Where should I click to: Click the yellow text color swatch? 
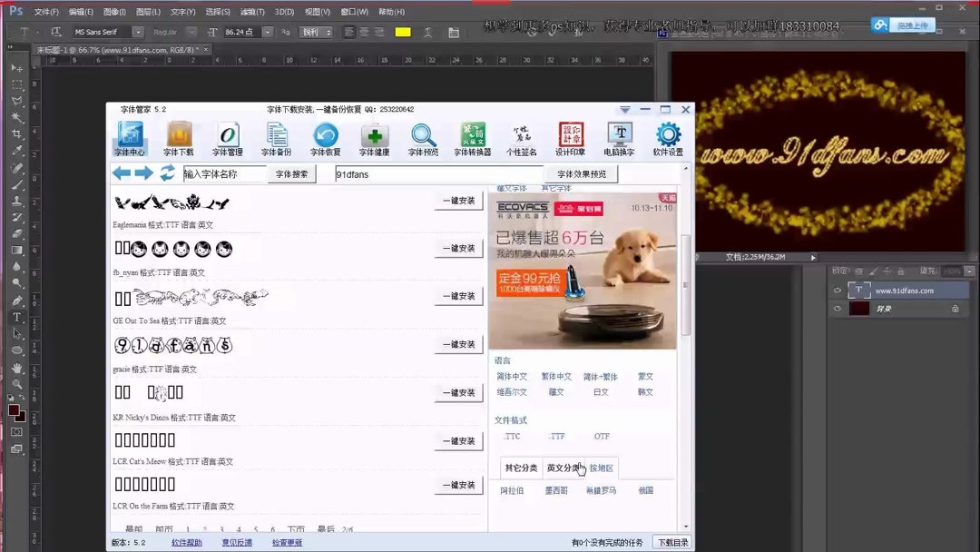point(402,30)
